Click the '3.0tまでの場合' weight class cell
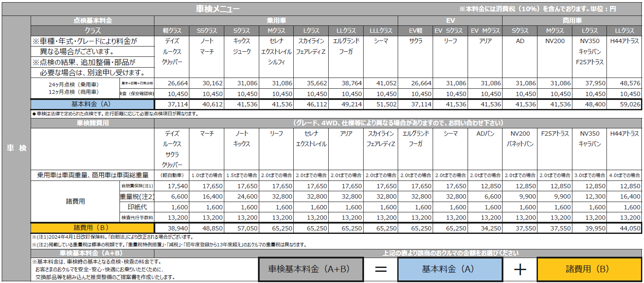644x283 pixels. [590, 175]
